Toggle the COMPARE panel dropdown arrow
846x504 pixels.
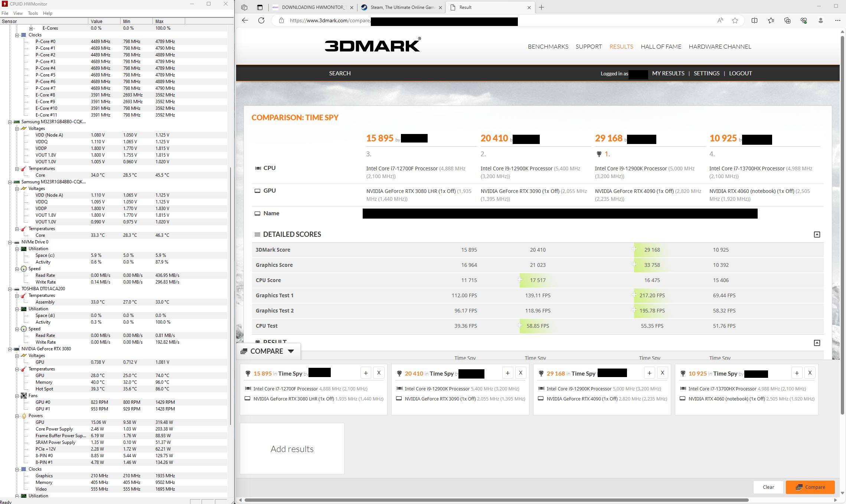(x=291, y=351)
